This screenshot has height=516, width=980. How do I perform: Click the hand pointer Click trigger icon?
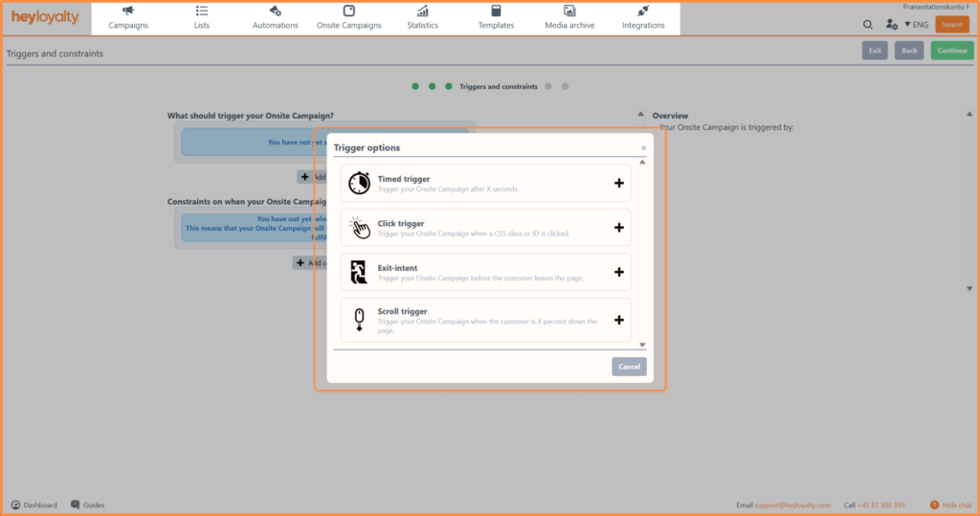(x=359, y=228)
